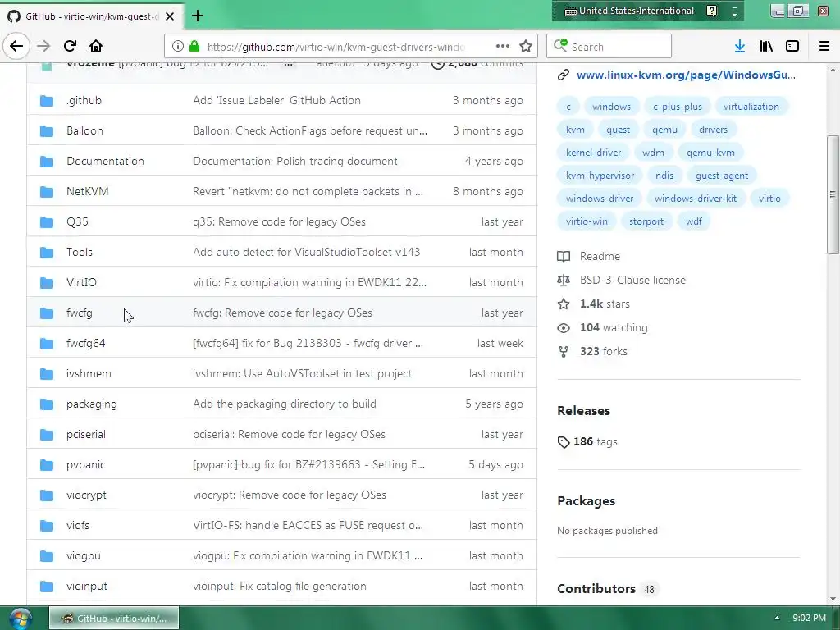This screenshot has height=630, width=840.
Task: Close the GitHub virtio-win tab
Action: pos(170,16)
